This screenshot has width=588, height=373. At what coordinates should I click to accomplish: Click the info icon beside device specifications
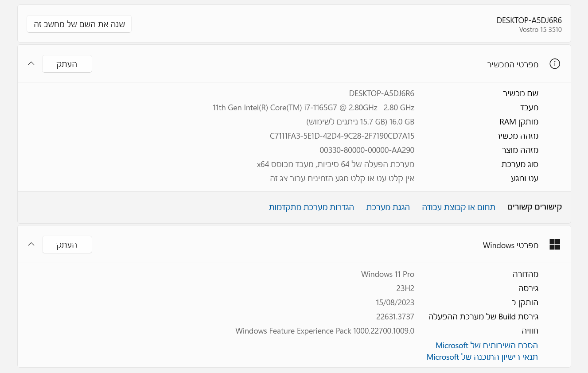(x=554, y=64)
